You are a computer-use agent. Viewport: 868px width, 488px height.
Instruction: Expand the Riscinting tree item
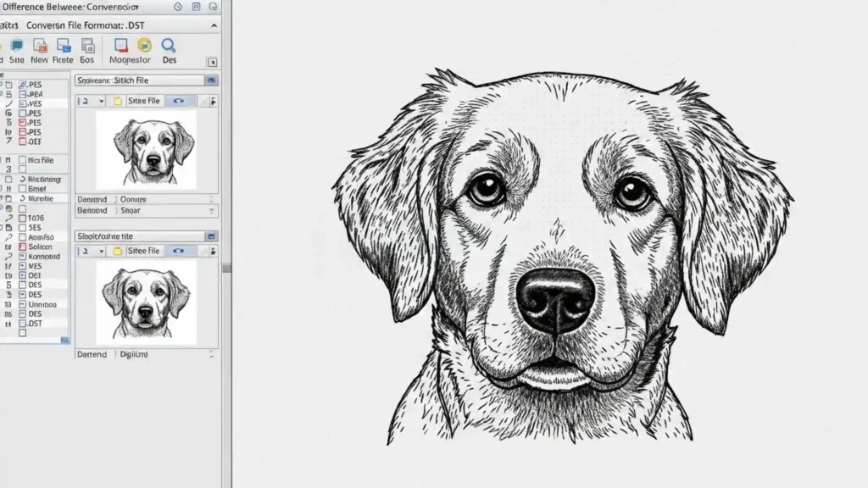click(23, 180)
